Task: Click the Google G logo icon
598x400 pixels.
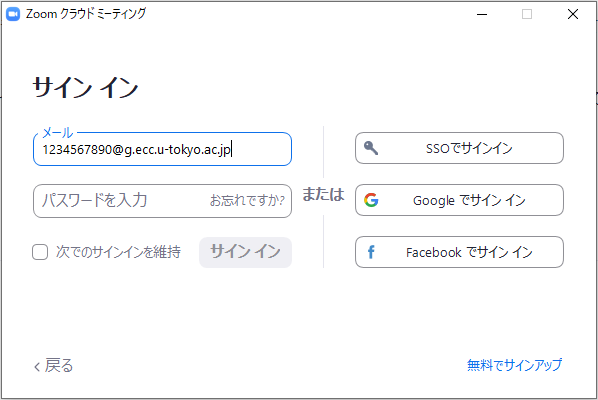Action: tap(371, 200)
